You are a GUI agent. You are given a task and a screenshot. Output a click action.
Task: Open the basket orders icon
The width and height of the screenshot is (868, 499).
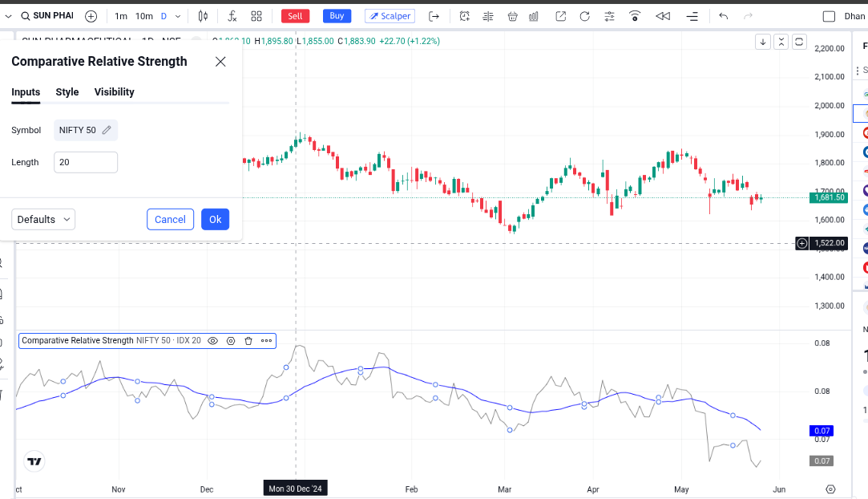513,17
